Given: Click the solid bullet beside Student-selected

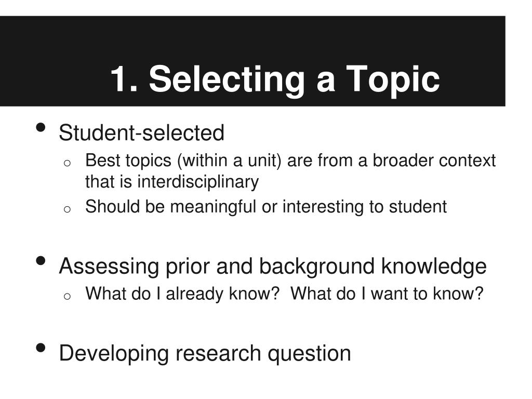Looking at the screenshot, I should [x=41, y=128].
